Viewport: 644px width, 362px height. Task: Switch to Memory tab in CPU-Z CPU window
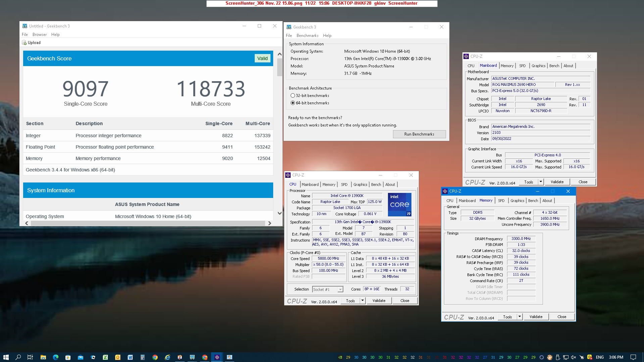[329, 185]
